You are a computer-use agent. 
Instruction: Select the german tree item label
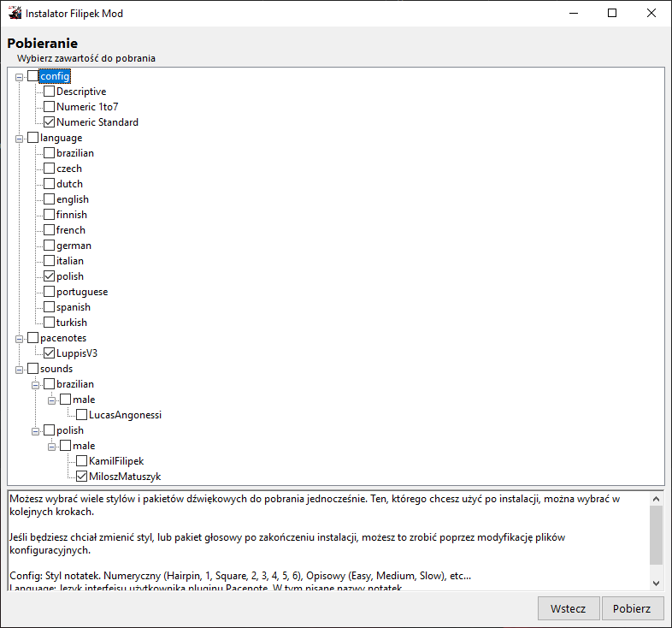(74, 246)
